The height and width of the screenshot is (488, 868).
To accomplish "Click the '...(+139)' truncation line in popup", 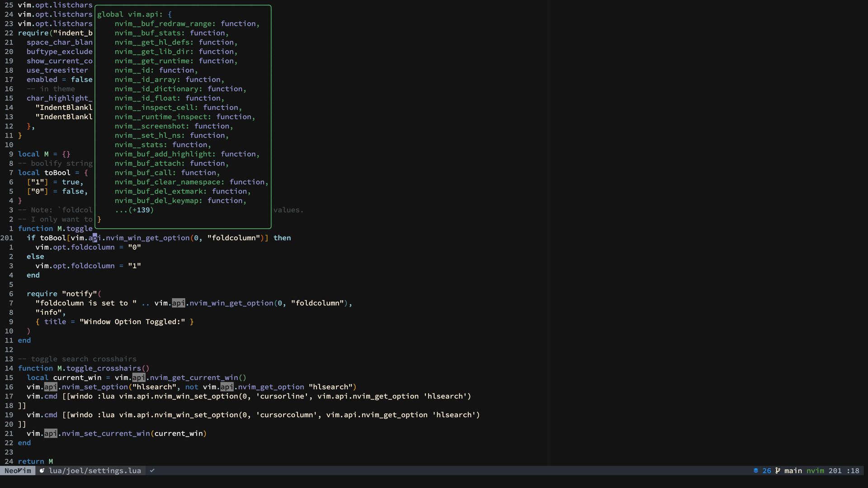I will click(x=134, y=210).
